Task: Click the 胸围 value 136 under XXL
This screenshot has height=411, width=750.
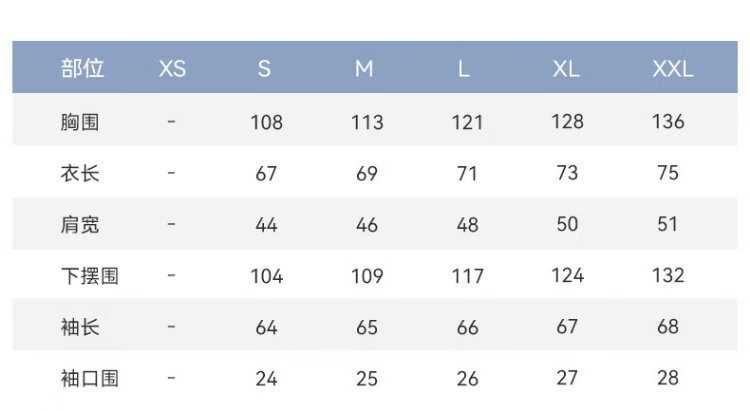Action: click(x=668, y=122)
